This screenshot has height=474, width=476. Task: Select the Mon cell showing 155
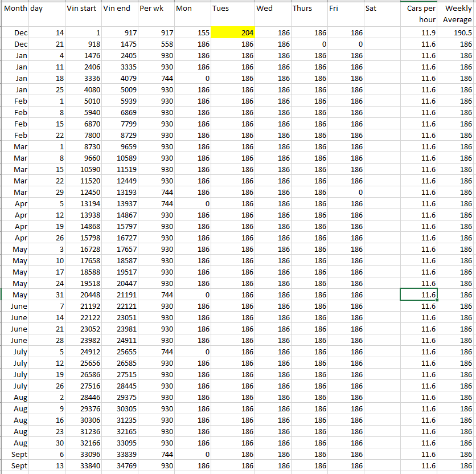[192, 32]
